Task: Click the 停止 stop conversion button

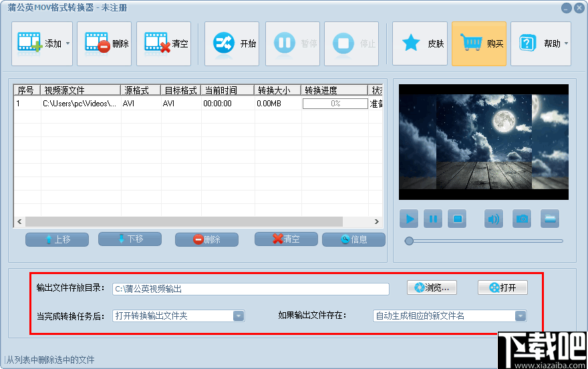Action: coord(351,43)
